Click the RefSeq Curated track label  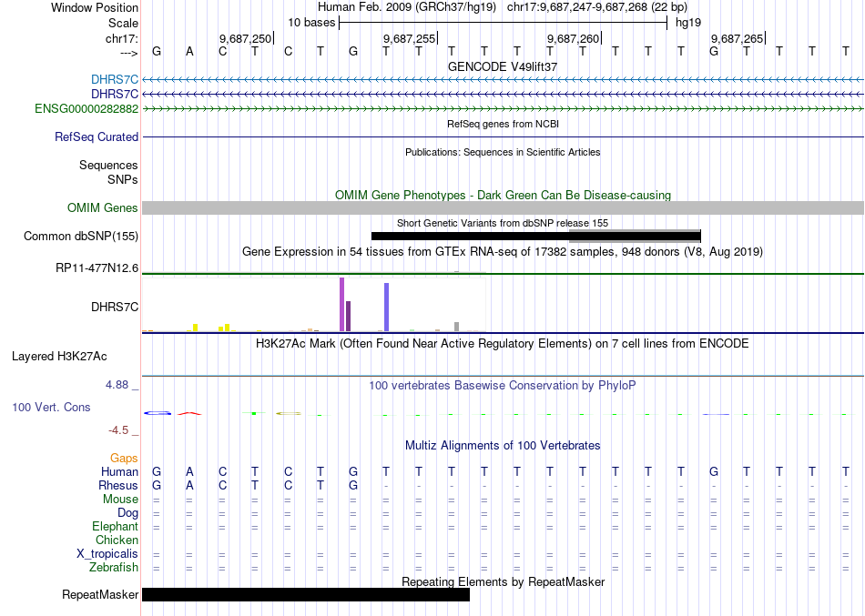97,136
